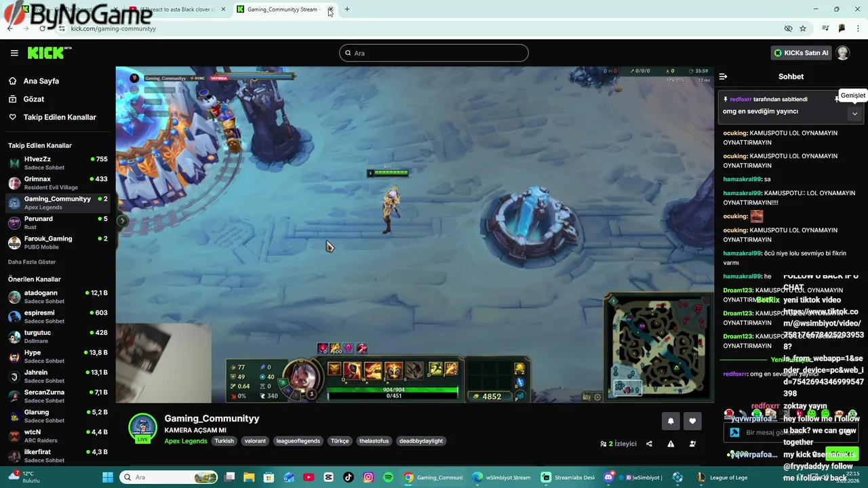Image resolution: width=868 pixels, height=488 pixels.
Task: Open TikTok from the taskbar
Action: 349,477
